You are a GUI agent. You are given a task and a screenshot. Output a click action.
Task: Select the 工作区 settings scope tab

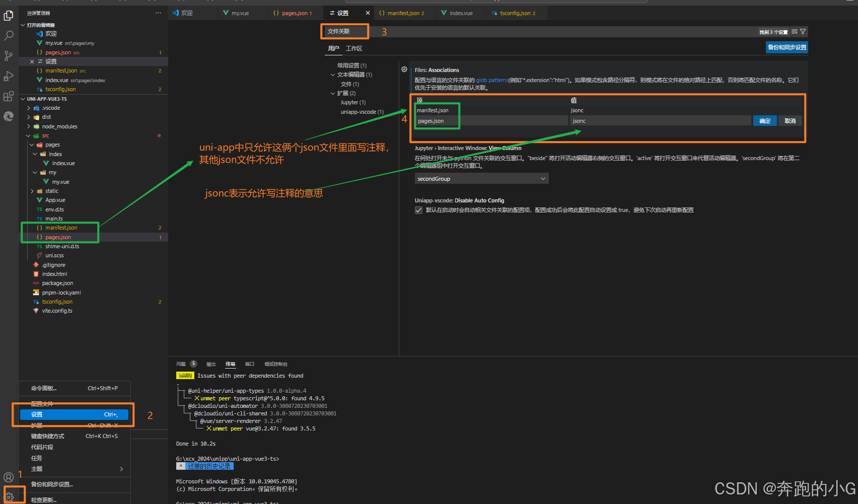[354, 48]
